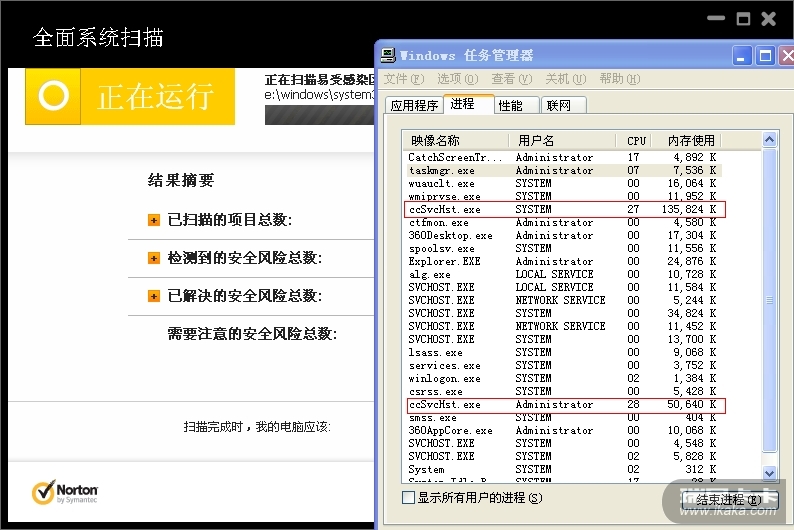Viewport: 794px width, 530px height.
Task: Sort by 映像名称 column header
Action: tap(455, 140)
